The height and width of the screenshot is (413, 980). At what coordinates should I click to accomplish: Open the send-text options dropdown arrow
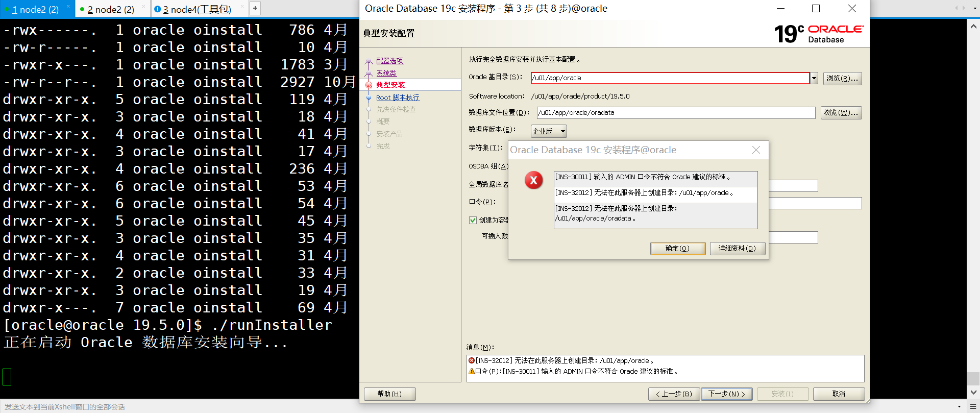[960, 407]
